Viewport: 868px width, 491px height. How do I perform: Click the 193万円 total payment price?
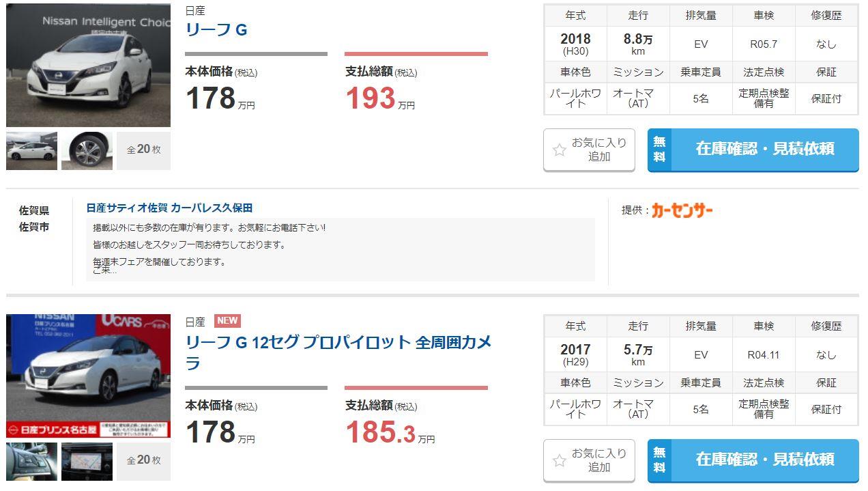point(380,98)
